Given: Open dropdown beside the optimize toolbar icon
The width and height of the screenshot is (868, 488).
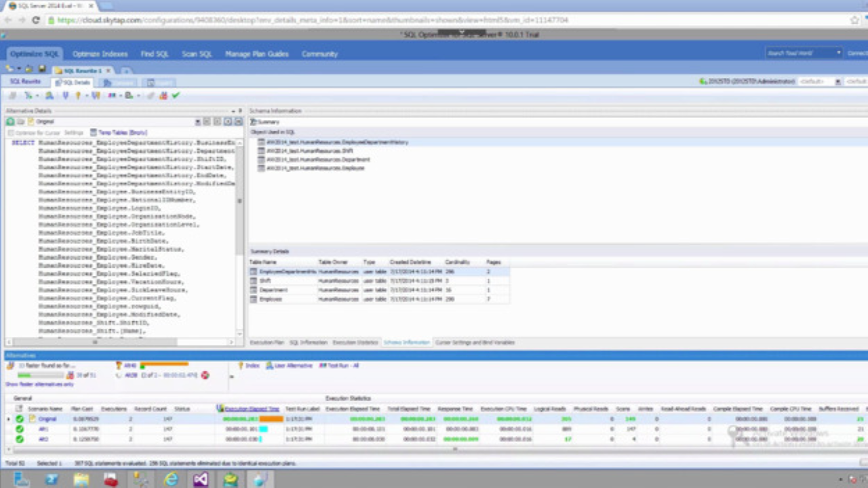Looking at the screenshot, I should point(37,96).
